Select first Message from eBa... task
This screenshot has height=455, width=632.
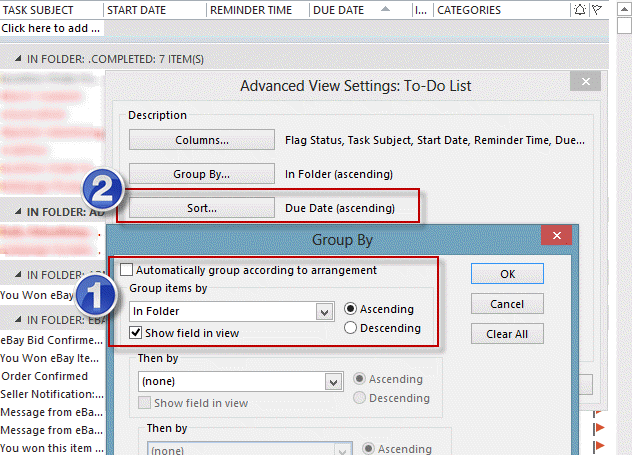point(52,412)
